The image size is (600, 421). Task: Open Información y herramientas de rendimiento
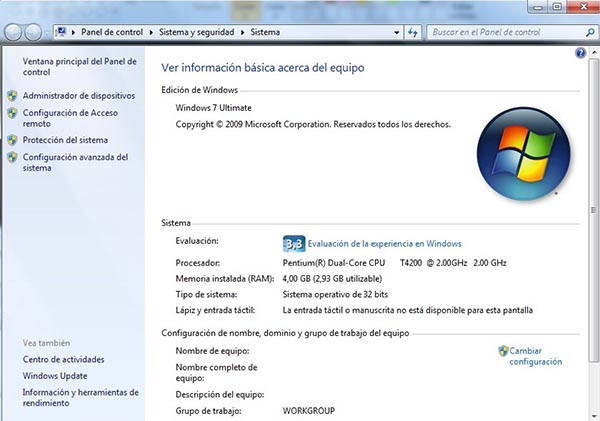click(x=80, y=397)
